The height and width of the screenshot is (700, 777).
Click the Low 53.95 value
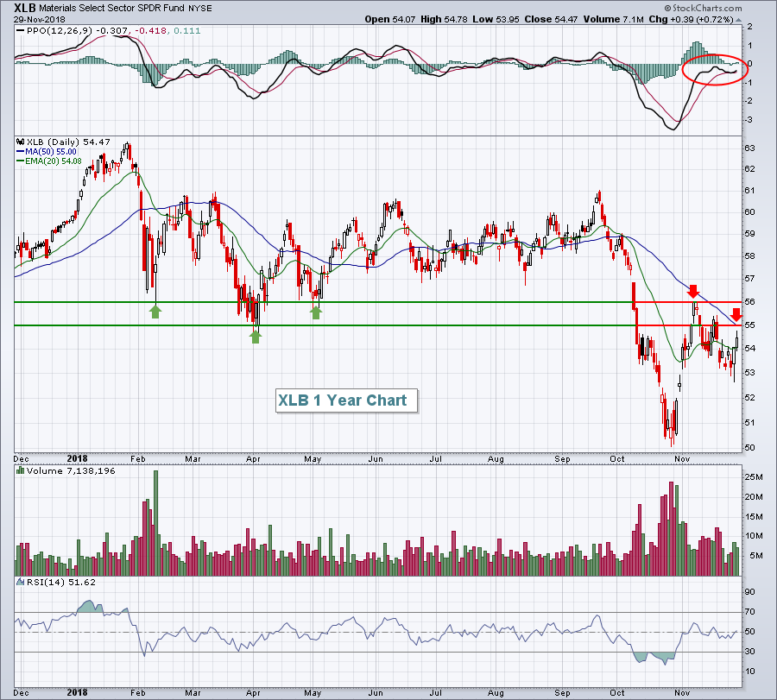496,19
